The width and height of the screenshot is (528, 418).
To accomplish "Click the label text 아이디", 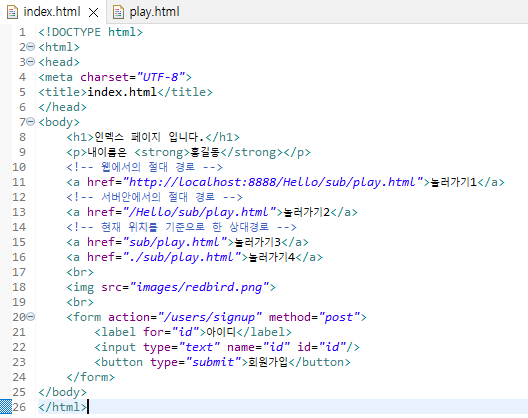I will click(x=221, y=332).
